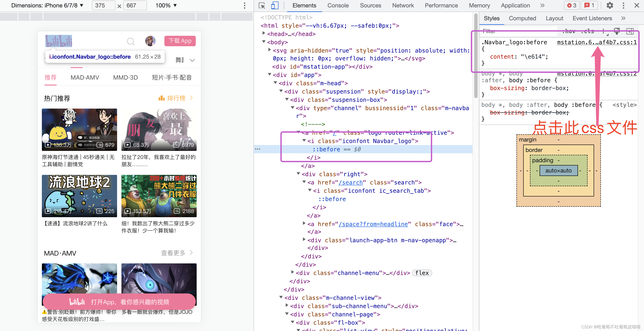Toggle the .cls class editor

tap(587, 31)
